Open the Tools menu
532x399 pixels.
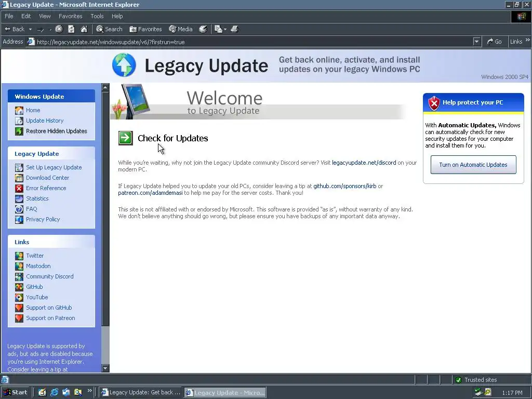coord(97,16)
